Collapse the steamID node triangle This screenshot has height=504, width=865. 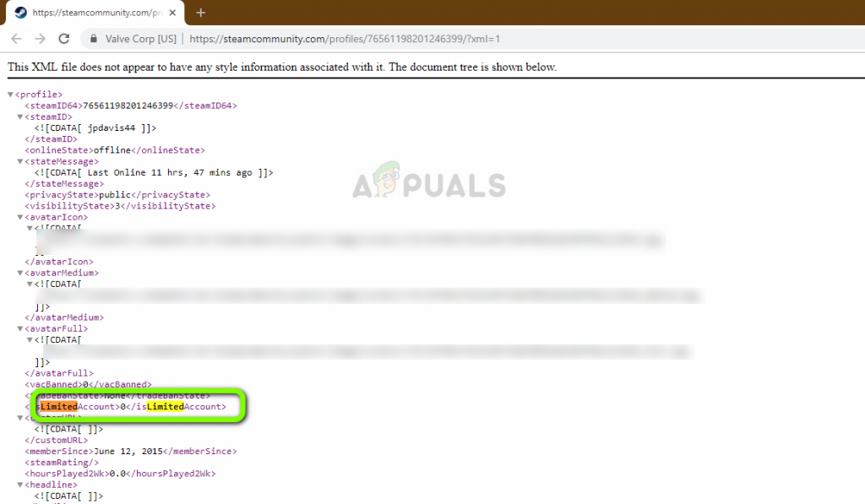tap(20, 117)
